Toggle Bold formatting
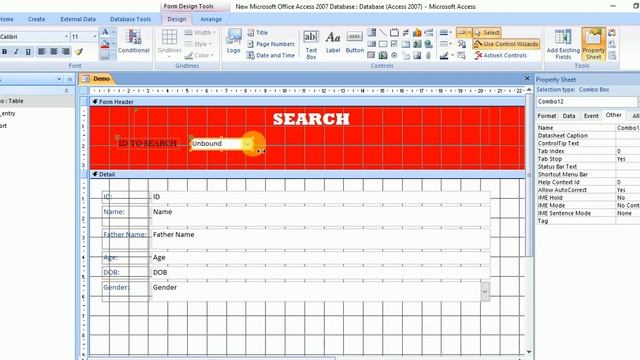The height and width of the screenshot is (360, 640). coord(4,52)
